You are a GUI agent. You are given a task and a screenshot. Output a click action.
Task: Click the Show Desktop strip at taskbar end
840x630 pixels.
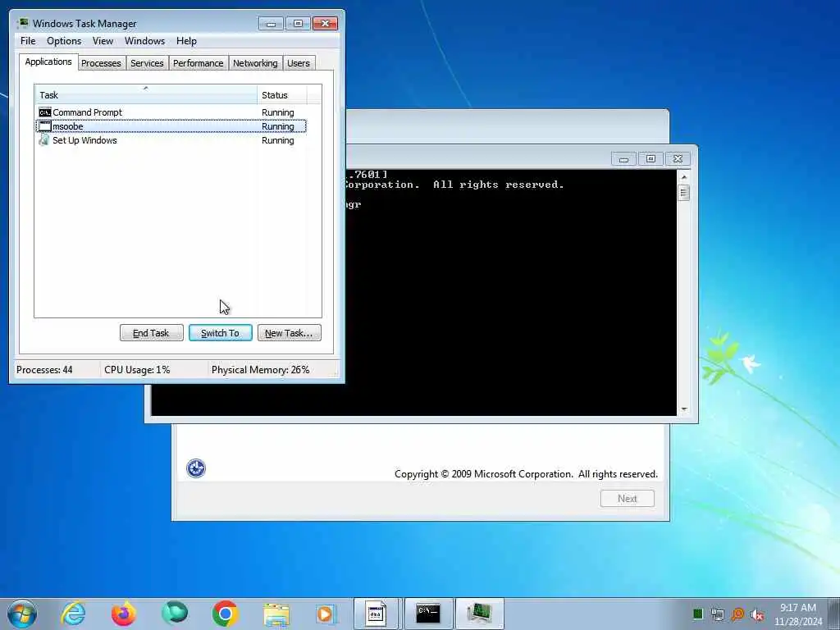tap(834, 614)
